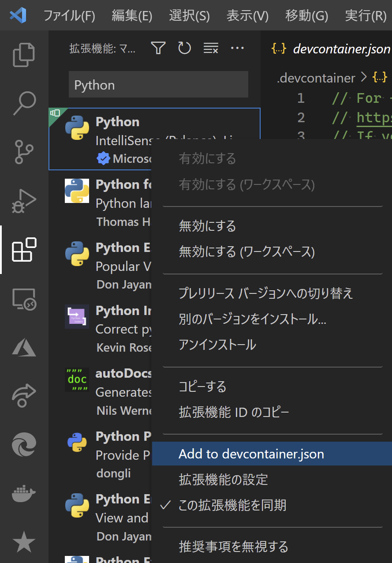The height and width of the screenshot is (563, 392).
Task: Open the extensions More Actions menu
Action: [x=237, y=49]
